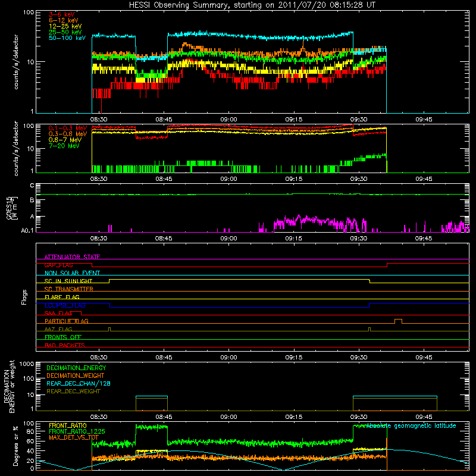
Task: Click the A0.1 level label on the GOES plot
Action: click(27, 231)
